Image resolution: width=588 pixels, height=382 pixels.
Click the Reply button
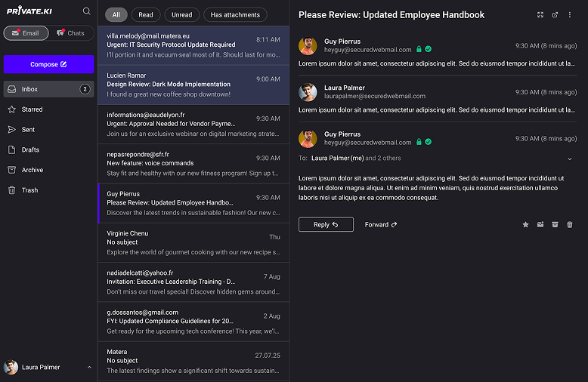[326, 224]
